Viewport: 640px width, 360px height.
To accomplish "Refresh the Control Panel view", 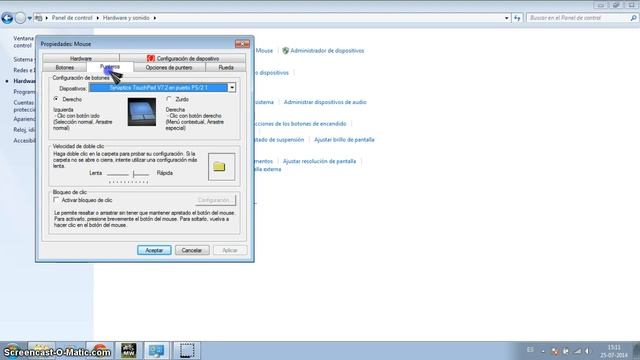I will 517,18.
